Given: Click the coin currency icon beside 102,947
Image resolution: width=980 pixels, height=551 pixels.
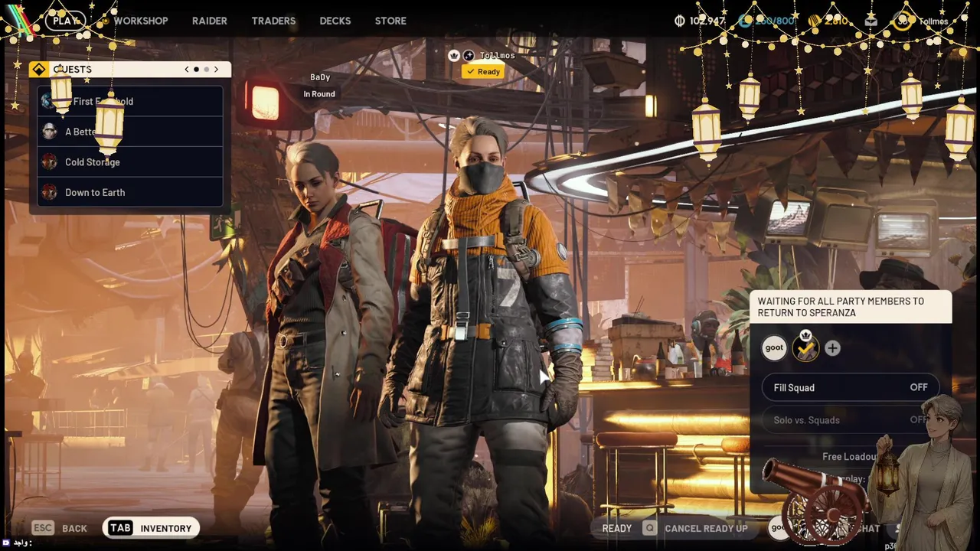Looking at the screenshot, I should (x=679, y=21).
